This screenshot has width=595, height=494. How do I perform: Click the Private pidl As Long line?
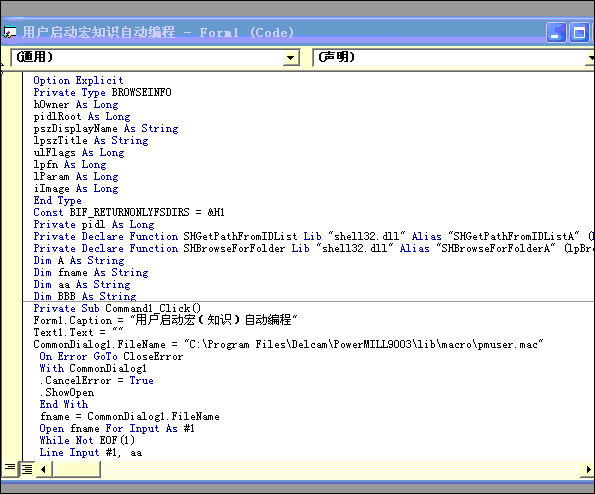tap(94, 225)
